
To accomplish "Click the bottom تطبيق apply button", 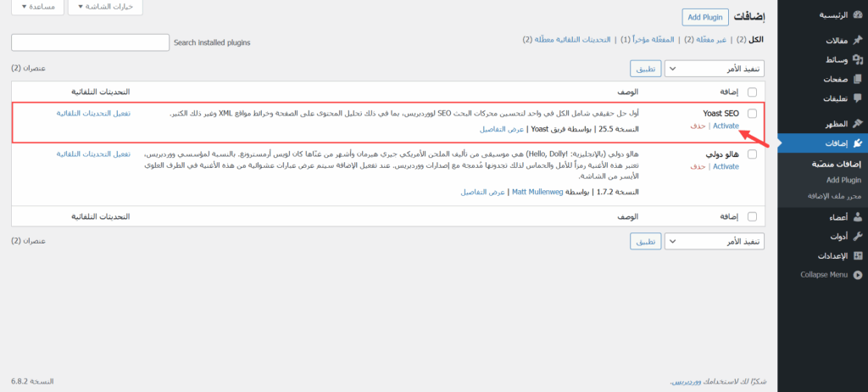I will click(x=645, y=242).
